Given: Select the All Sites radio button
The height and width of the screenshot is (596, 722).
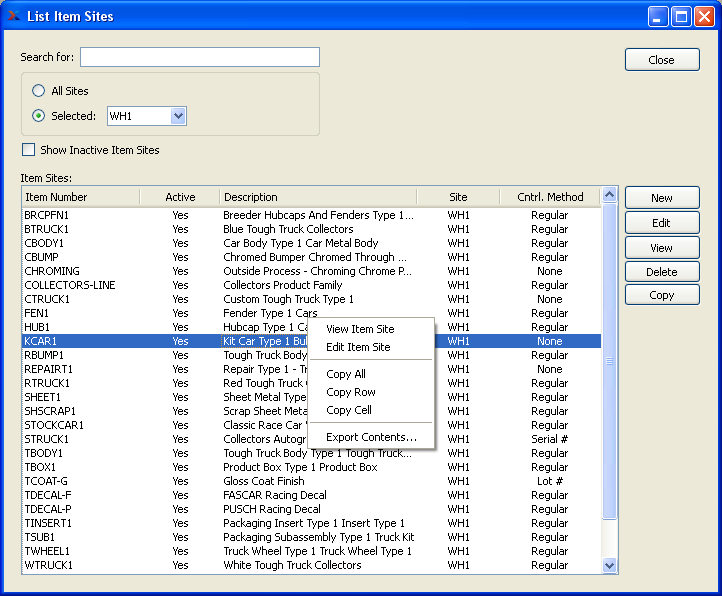Looking at the screenshot, I should click(39, 91).
